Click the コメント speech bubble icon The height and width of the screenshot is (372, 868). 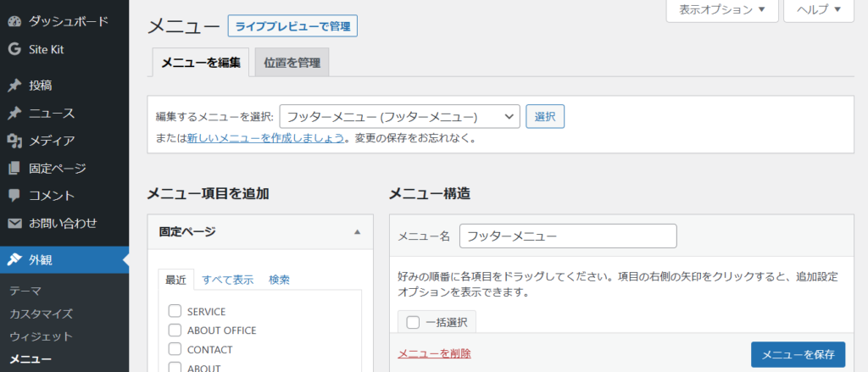14,196
